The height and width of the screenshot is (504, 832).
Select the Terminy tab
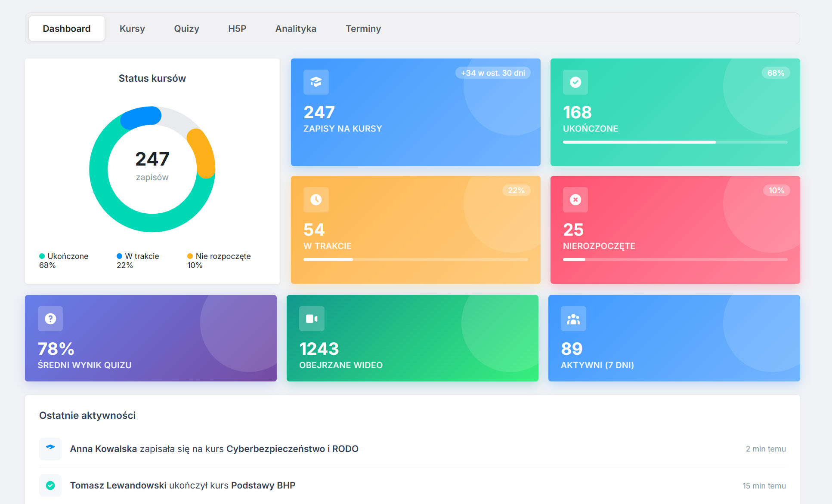363,29
